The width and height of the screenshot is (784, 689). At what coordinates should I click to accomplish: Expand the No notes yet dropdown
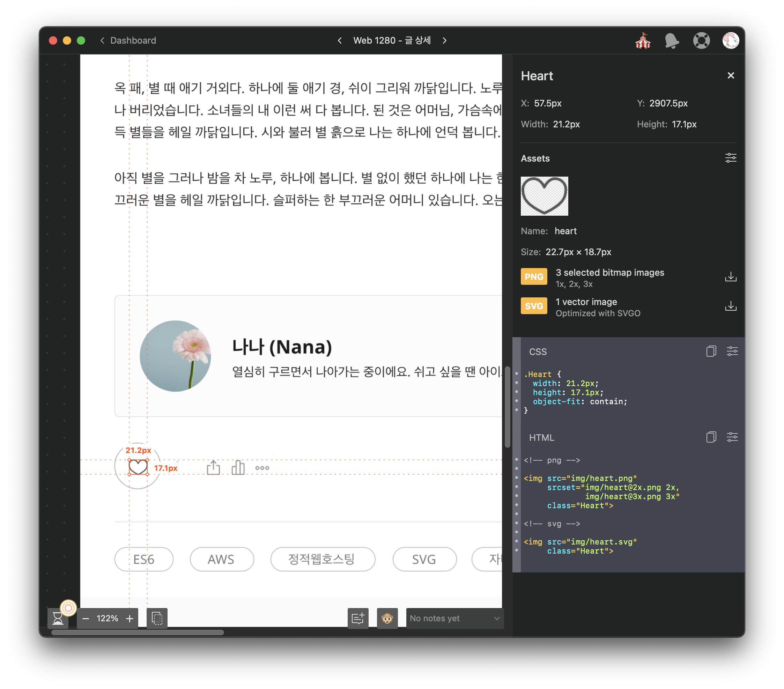[454, 618]
